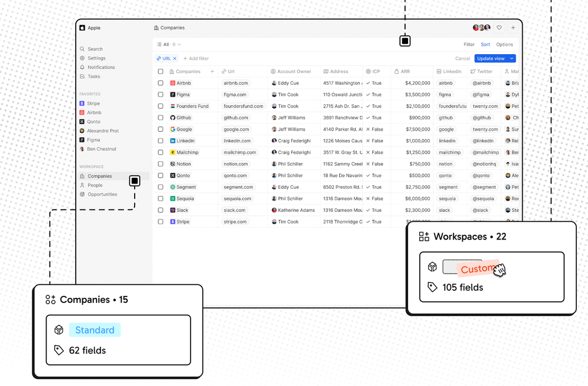Click the Slack company logo
This screenshot has height=386, width=588.
pos(172,210)
